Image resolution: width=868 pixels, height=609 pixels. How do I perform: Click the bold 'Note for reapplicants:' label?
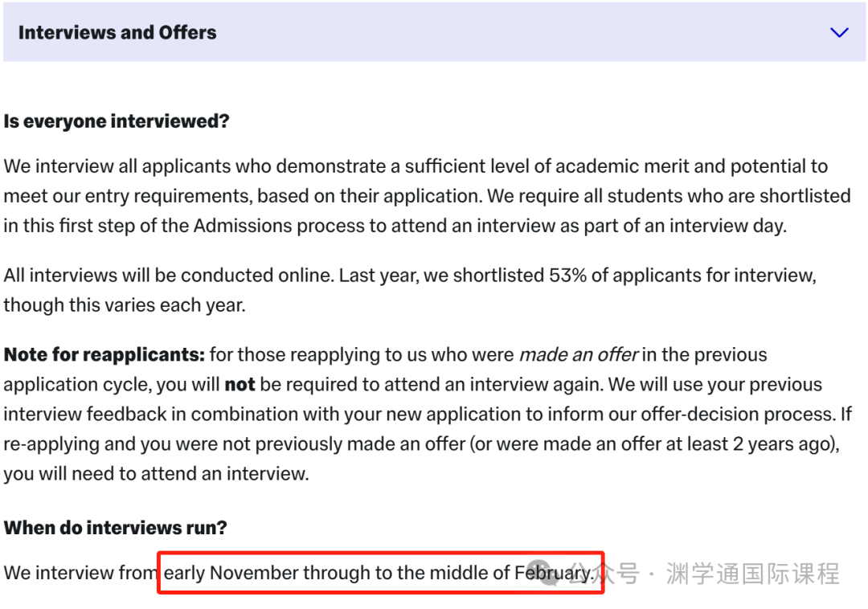[x=104, y=354]
